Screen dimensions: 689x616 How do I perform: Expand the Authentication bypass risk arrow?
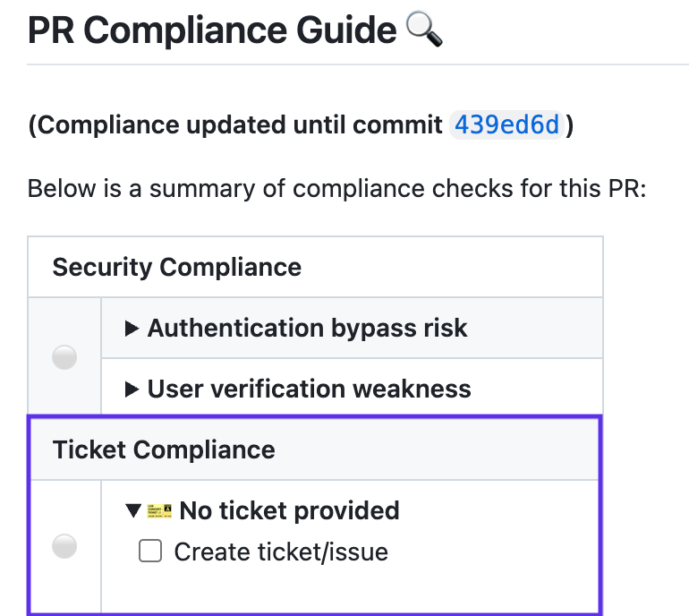(132, 329)
